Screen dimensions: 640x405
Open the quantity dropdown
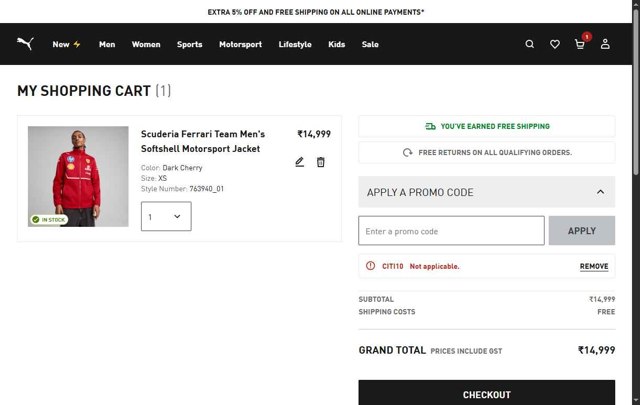tap(166, 216)
